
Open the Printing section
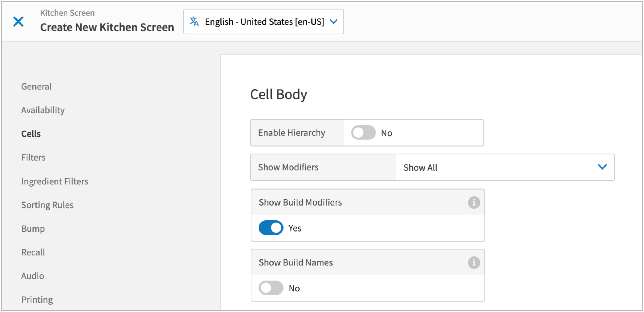coord(37,299)
